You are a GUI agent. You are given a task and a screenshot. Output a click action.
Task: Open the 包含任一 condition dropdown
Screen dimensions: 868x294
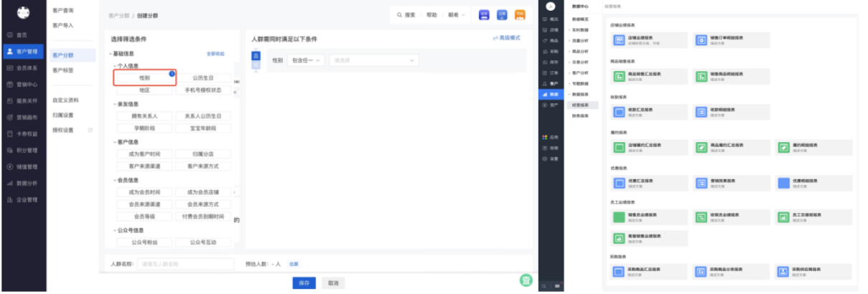306,60
